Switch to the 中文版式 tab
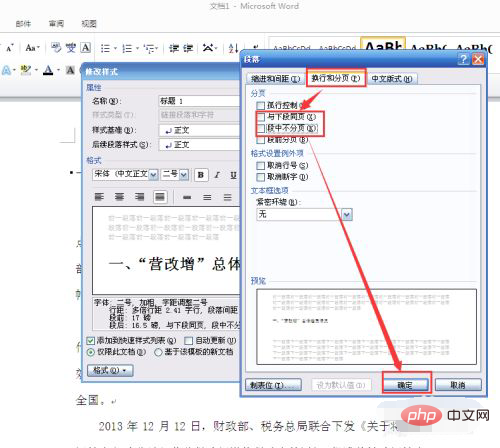 pyautogui.click(x=392, y=79)
